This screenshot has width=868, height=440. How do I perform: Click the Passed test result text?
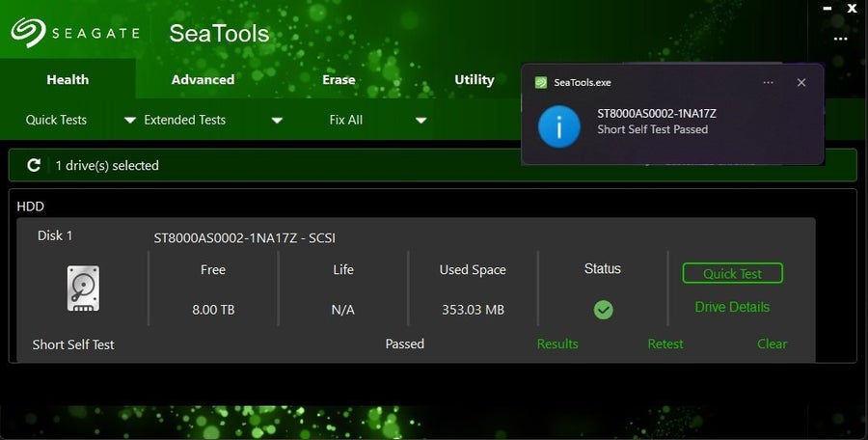click(405, 344)
